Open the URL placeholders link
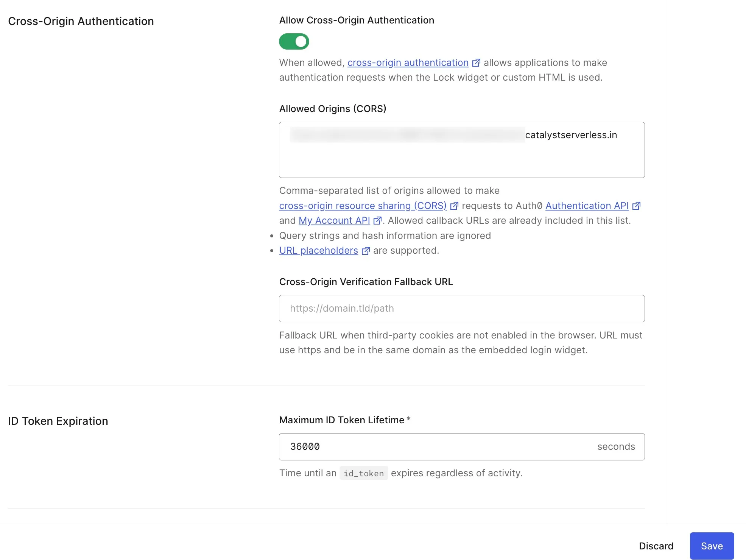The width and height of the screenshot is (746, 560). [318, 251]
